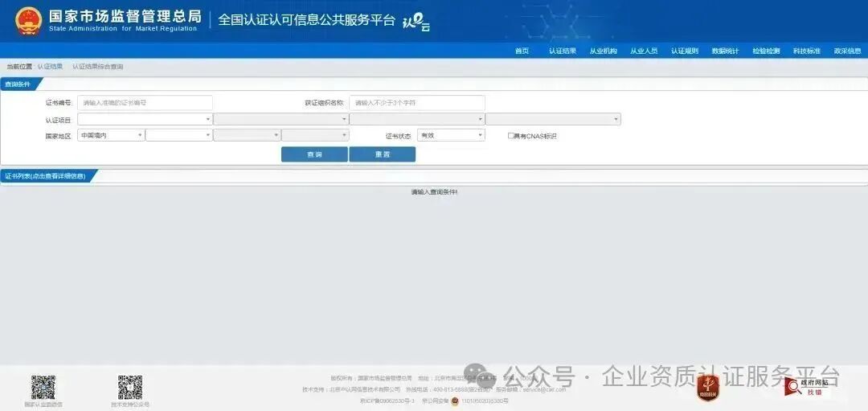The width and height of the screenshot is (868, 411).
Task: Click the 政府网站找错 icon
Action: click(x=806, y=387)
